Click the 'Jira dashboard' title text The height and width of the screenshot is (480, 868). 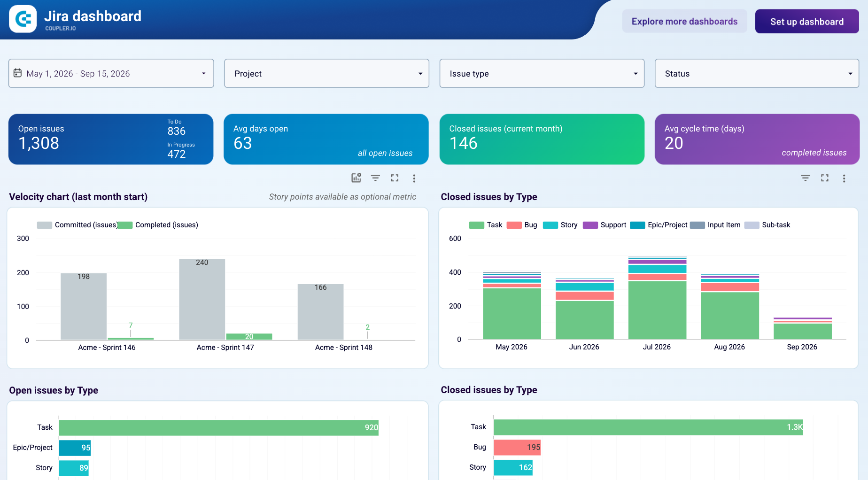point(93,16)
